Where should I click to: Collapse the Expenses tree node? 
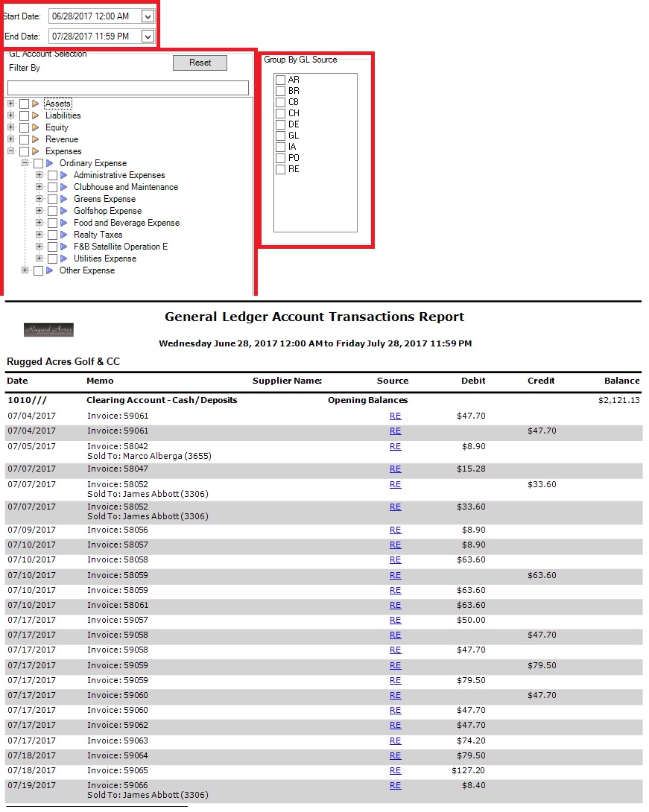[x=10, y=151]
